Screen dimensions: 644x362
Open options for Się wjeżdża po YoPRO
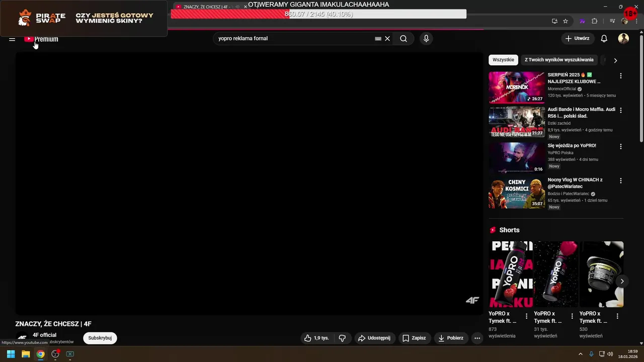pos(620,147)
